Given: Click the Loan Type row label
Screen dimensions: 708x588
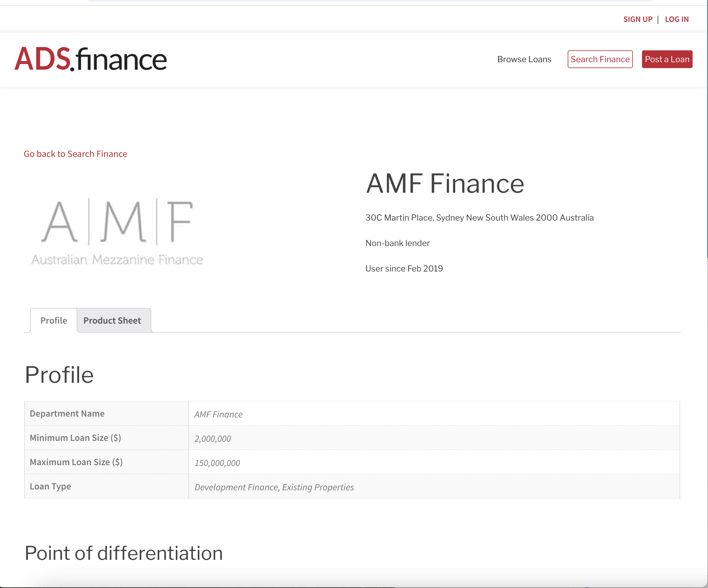Looking at the screenshot, I should click(50, 486).
